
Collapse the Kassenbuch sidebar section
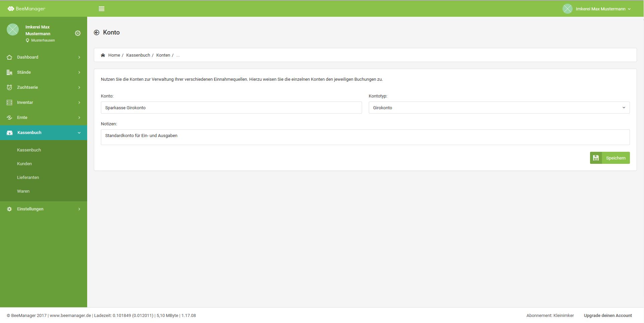44,133
